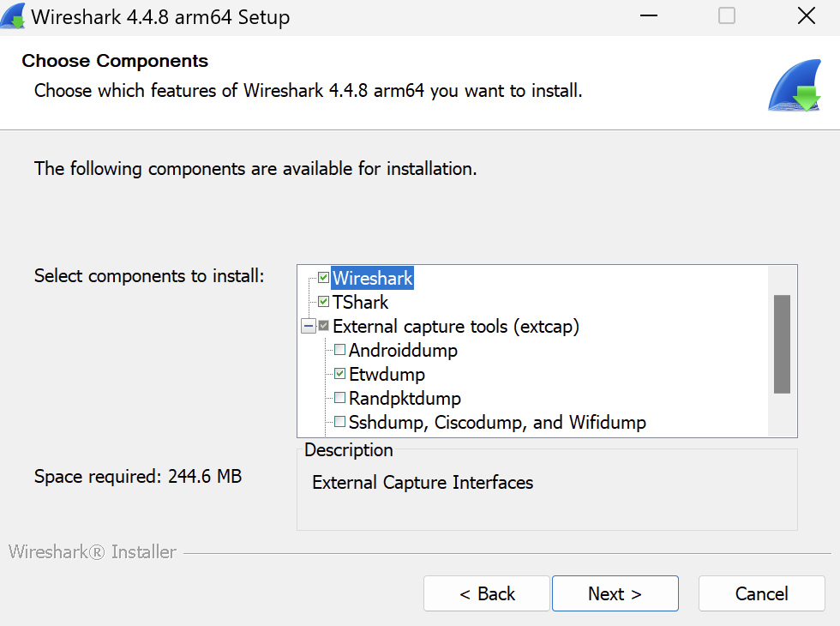The image size is (840, 626).
Task: Toggle the Wireshark component checkbox
Action: click(x=323, y=278)
